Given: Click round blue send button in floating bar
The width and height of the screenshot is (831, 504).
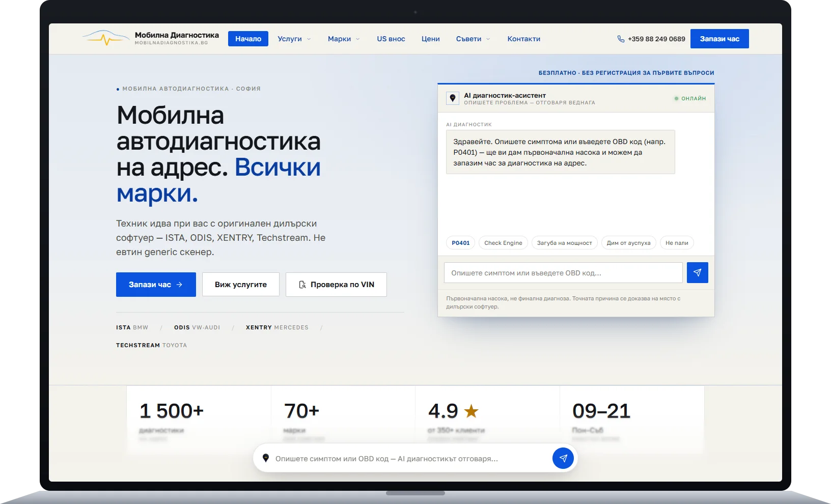Looking at the screenshot, I should tap(563, 458).
